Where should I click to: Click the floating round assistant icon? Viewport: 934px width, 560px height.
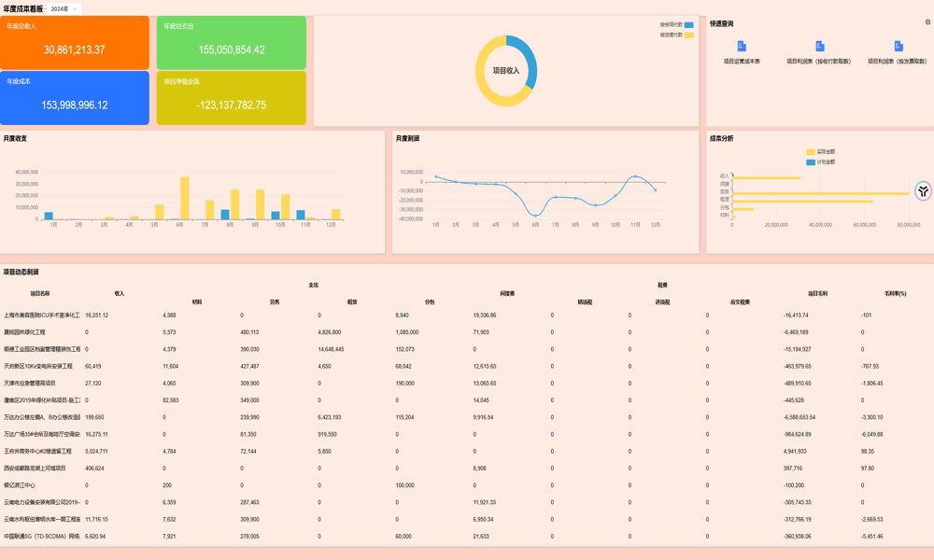pos(923,190)
